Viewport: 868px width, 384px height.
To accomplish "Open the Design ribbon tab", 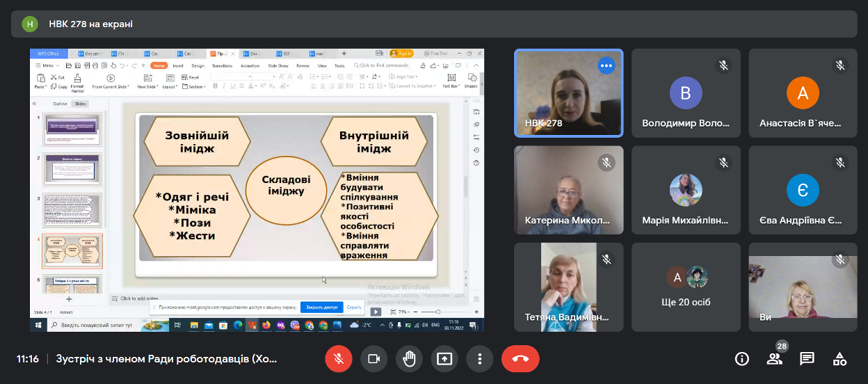I will tap(198, 65).
